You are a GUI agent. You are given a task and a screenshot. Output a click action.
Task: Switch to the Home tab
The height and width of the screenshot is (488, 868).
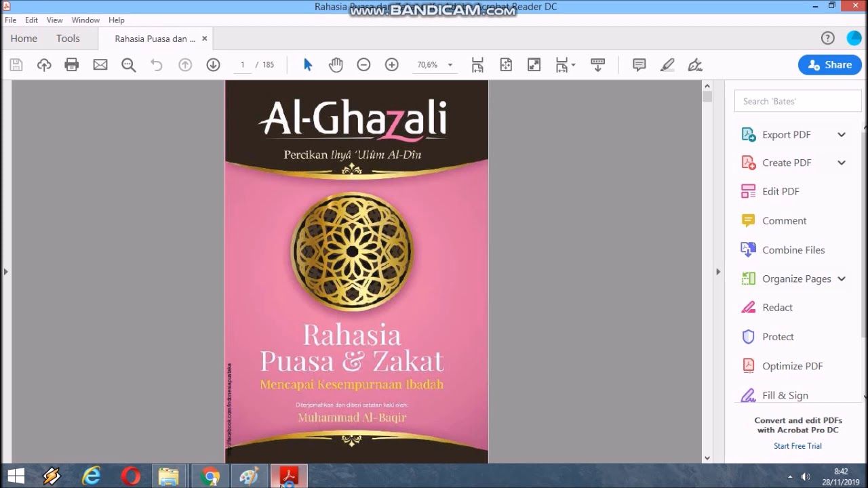(x=24, y=39)
